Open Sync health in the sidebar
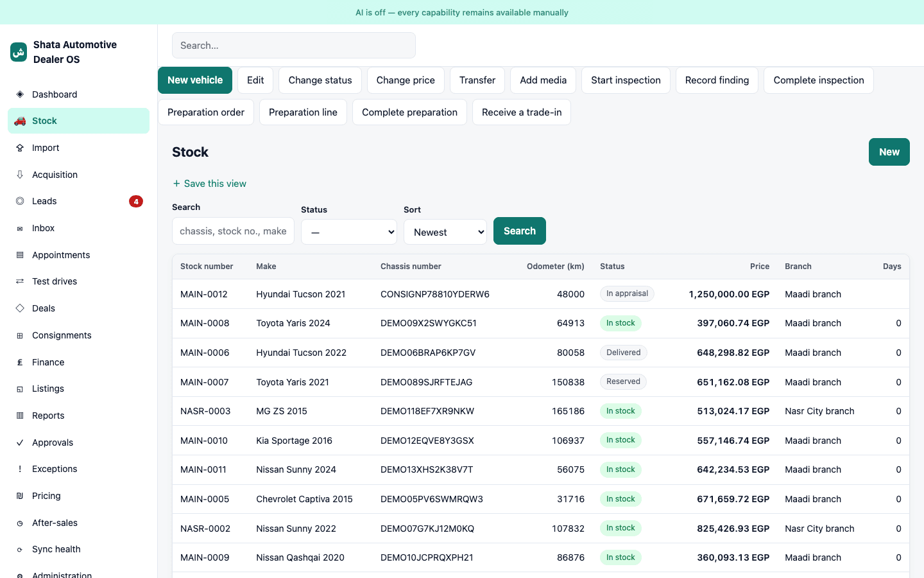This screenshot has width=924, height=578. (78, 549)
